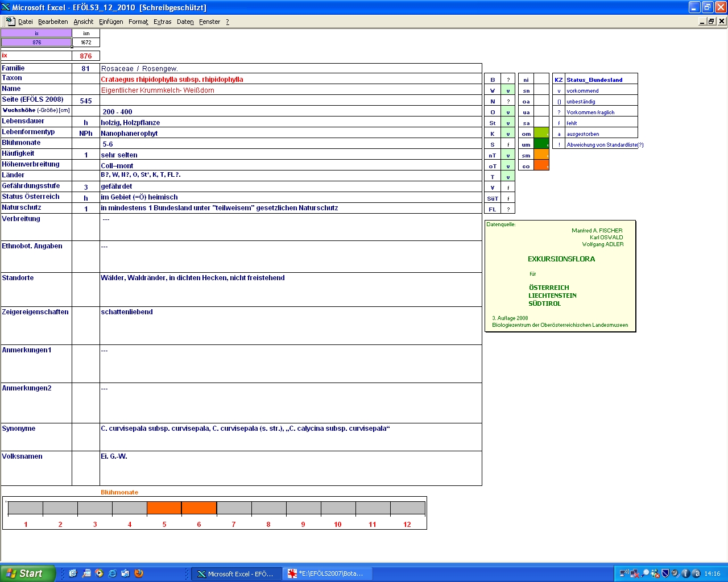Switch to the Microsoft Excel taskbar button
This screenshot has width=728, height=582.
[x=236, y=573]
